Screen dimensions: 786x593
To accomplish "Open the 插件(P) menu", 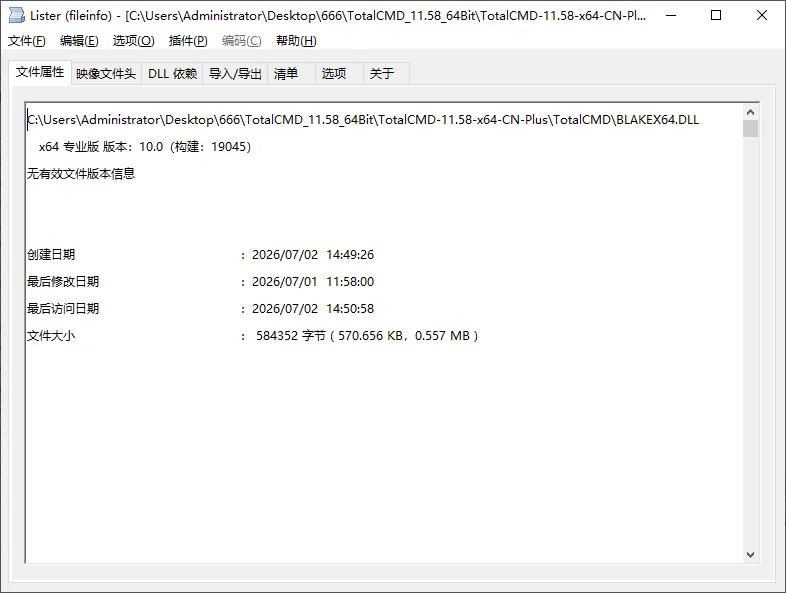I will coord(188,41).
